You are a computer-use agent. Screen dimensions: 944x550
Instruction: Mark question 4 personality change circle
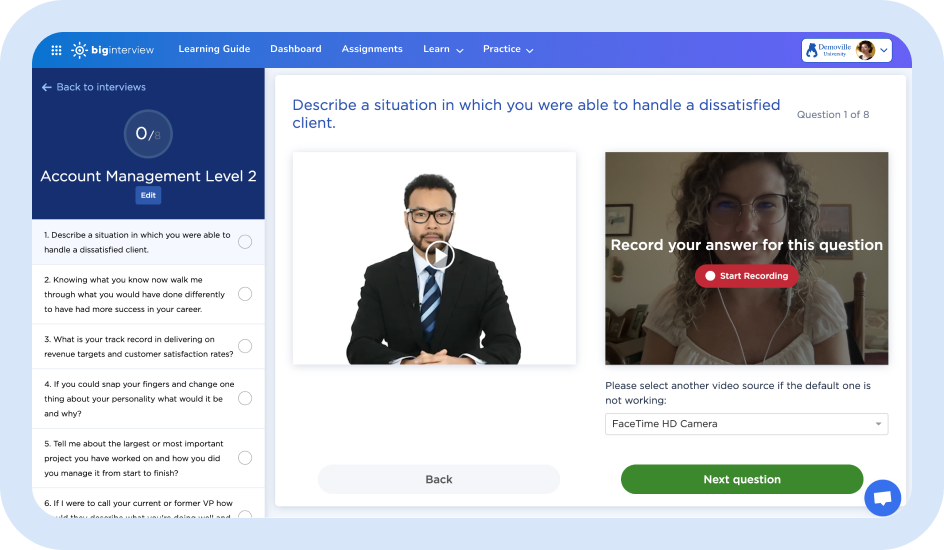pyautogui.click(x=245, y=398)
